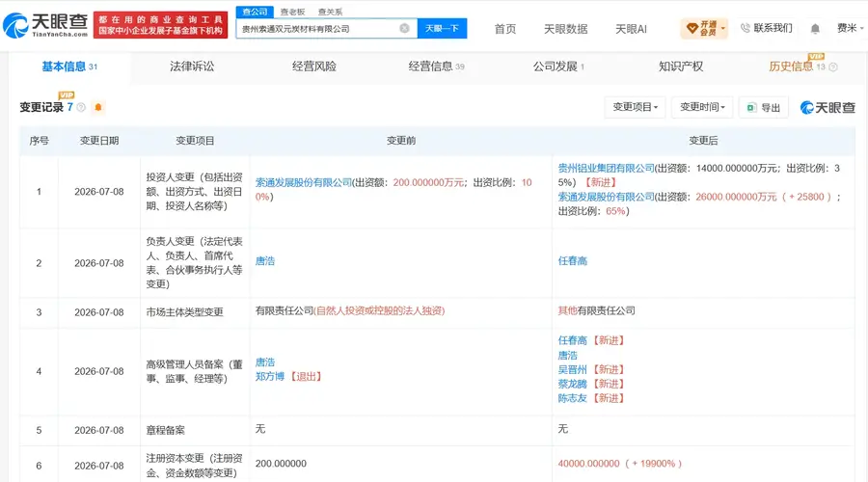The width and height of the screenshot is (868, 482).
Task: Click the 变更前 column header
Action: (x=401, y=141)
